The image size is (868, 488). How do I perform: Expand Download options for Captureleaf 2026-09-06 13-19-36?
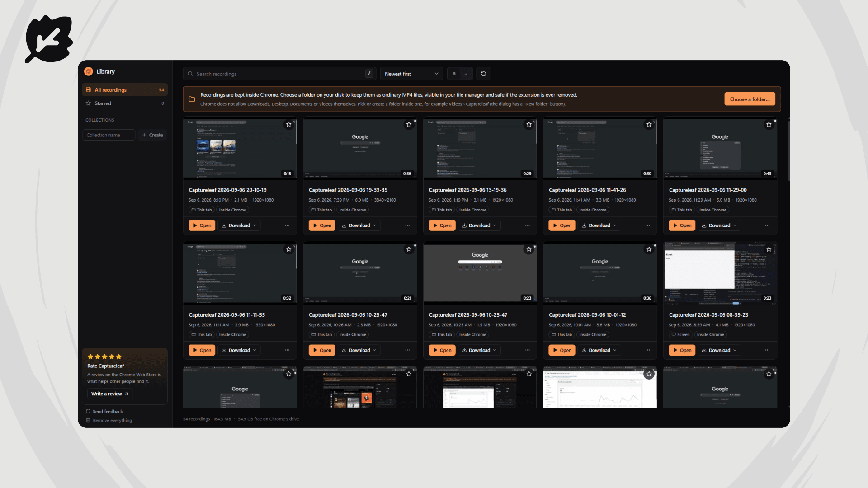[479, 225]
